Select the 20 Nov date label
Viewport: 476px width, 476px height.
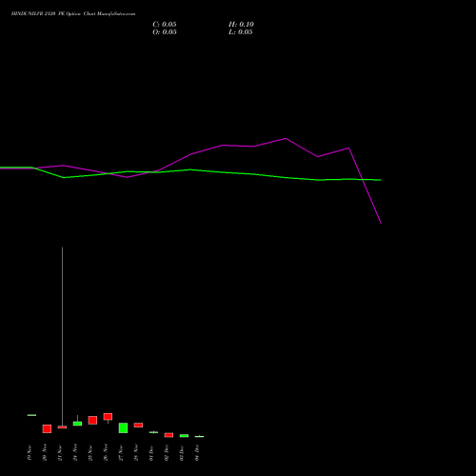click(x=45, y=453)
